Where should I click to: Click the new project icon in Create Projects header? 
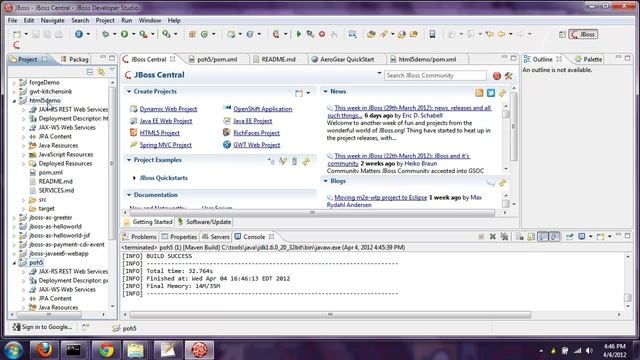tap(299, 93)
